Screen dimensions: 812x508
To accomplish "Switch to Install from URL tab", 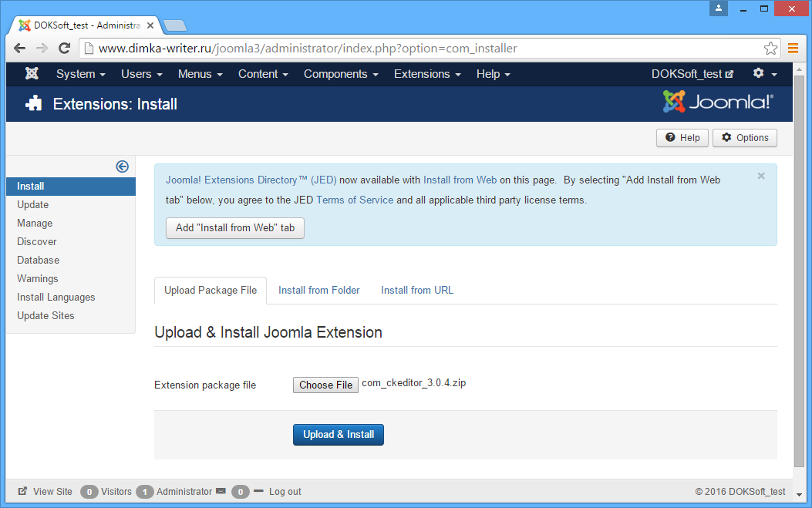I will click(417, 291).
